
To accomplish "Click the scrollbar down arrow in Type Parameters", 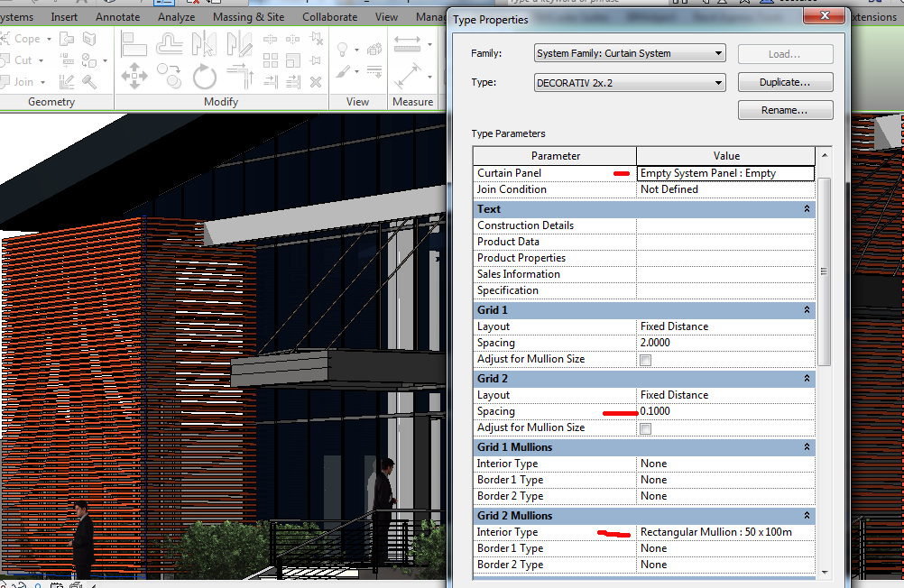I will click(x=825, y=573).
